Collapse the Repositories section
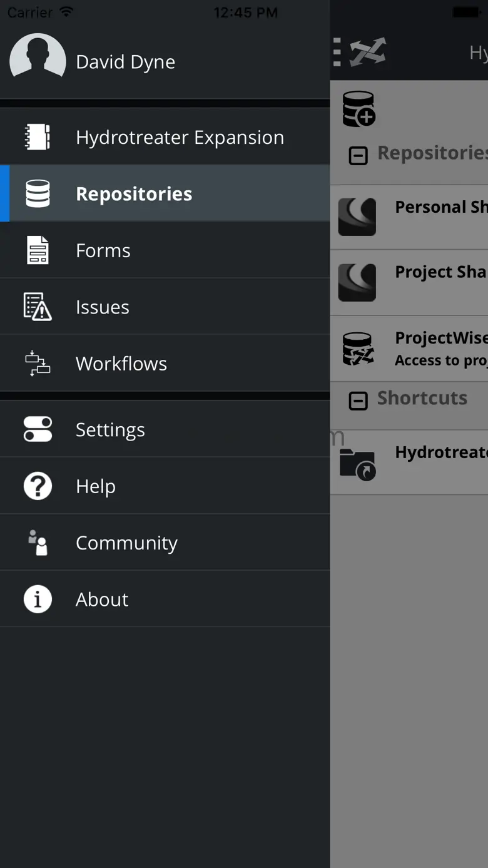This screenshot has width=488, height=868. tap(358, 155)
